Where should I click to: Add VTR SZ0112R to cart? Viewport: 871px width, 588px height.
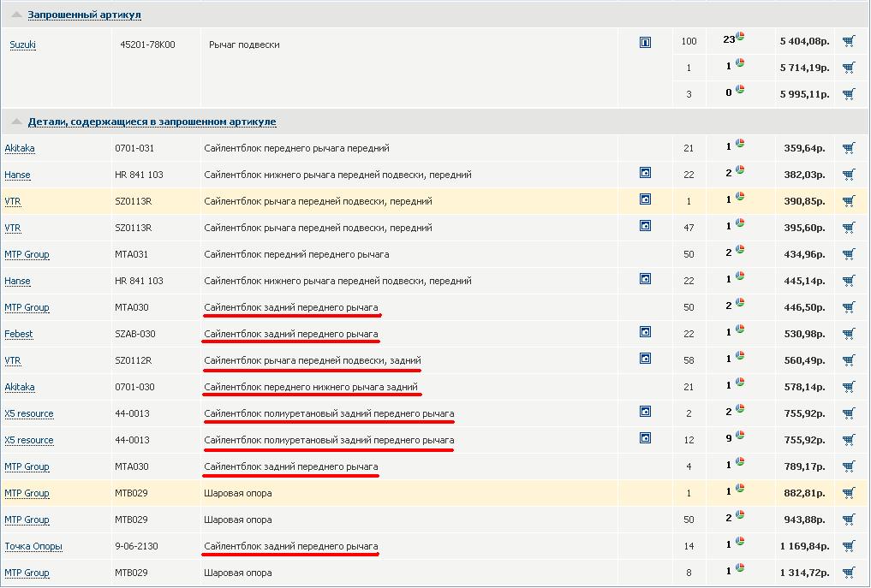[849, 361]
